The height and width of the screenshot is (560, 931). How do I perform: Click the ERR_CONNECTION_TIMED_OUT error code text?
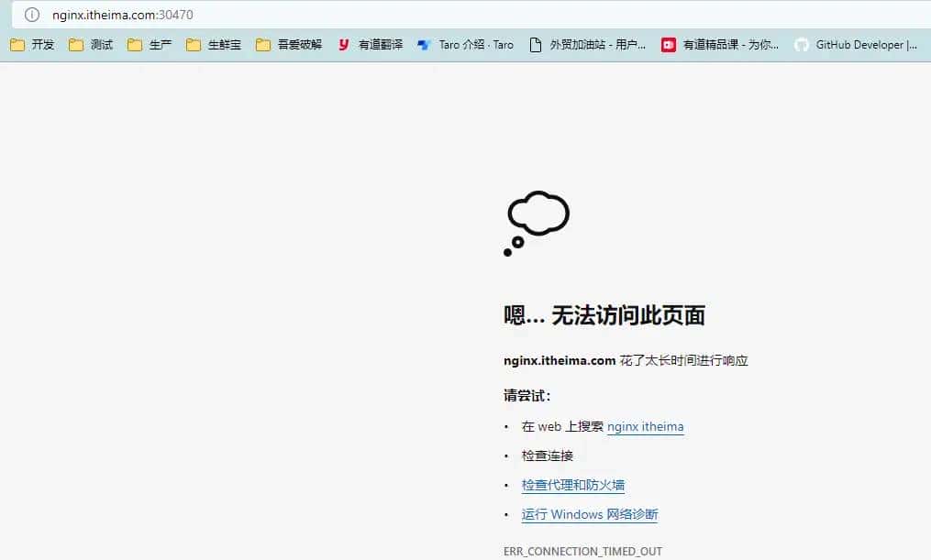(x=582, y=551)
